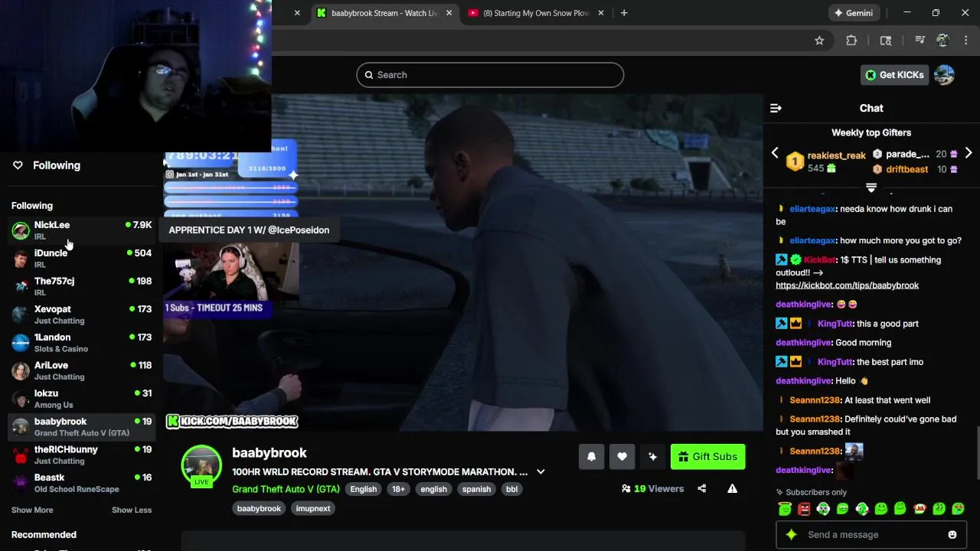This screenshot has width=980, height=551.
Task: Close the Snow Plow YouTube tab
Action: click(601, 13)
